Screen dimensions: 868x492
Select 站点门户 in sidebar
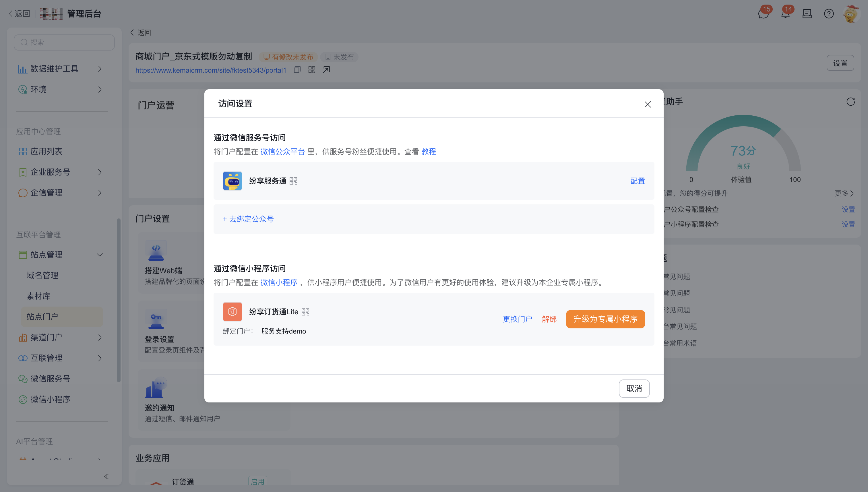pos(62,317)
